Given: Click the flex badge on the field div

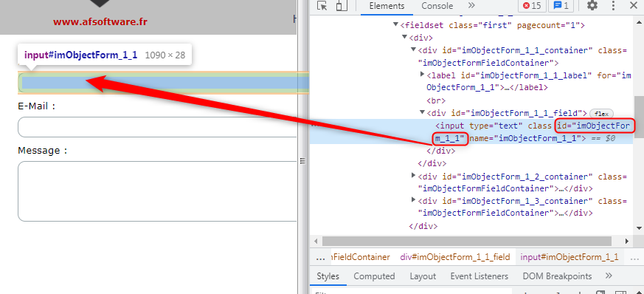Looking at the screenshot, I should pos(601,114).
